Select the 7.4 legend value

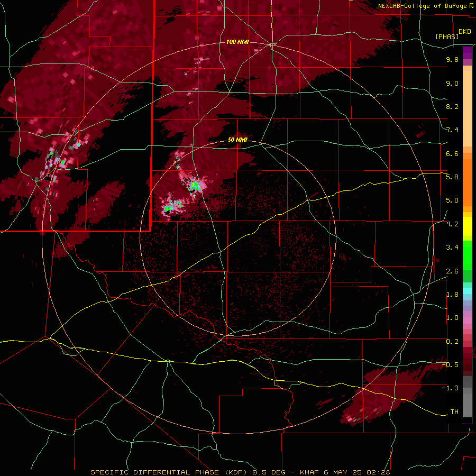pos(452,130)
